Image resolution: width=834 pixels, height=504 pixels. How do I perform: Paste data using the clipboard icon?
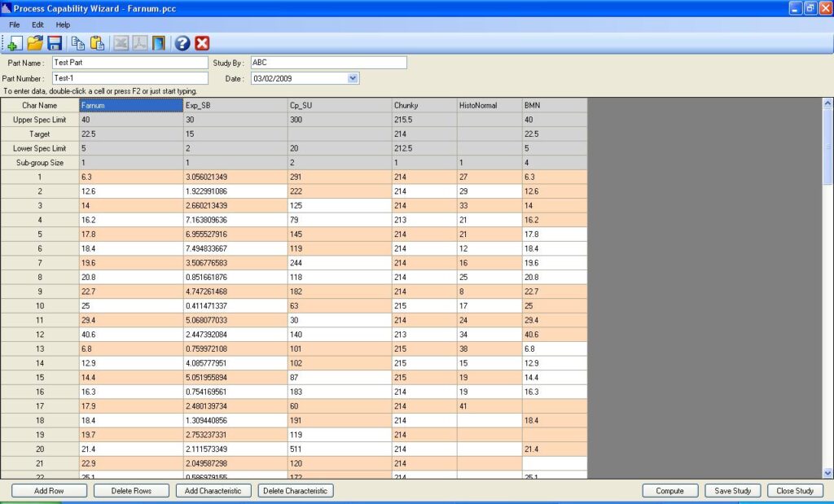97,43
